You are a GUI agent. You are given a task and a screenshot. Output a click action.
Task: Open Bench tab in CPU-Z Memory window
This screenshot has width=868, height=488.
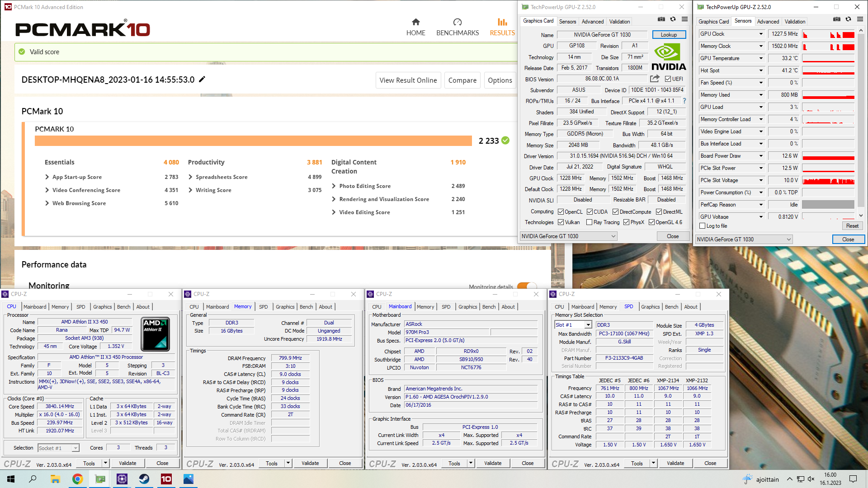(307, 307)
